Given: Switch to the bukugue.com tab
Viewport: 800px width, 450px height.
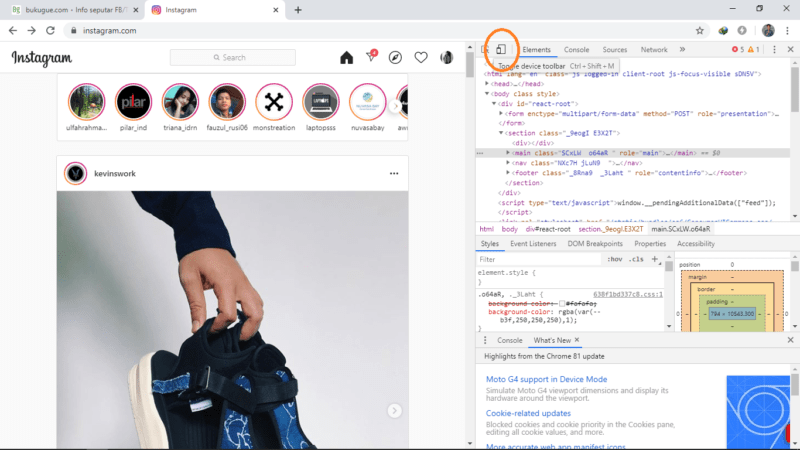Looking at the screenshot, I should point(76,10).
